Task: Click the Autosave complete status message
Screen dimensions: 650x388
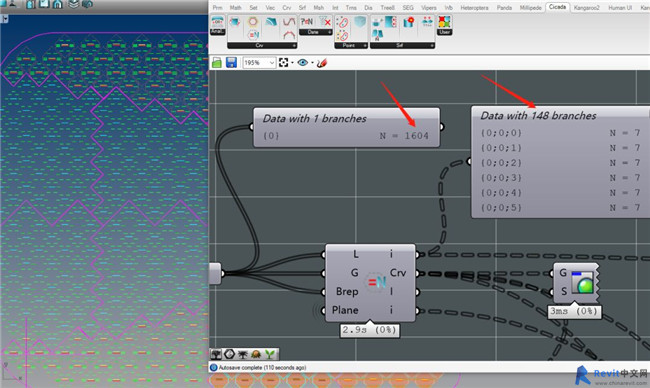Action: tap(262, 367)
